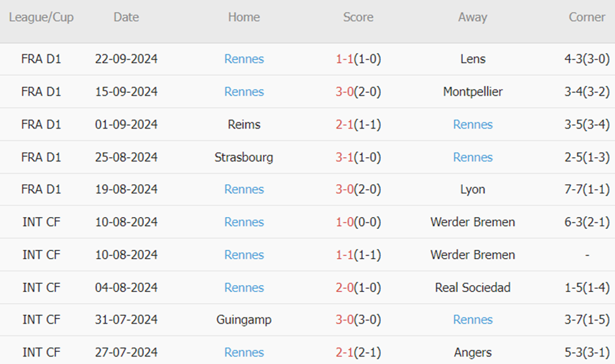Click the Date column header
This screenshot has width=615, height=364.
(126, 18)
